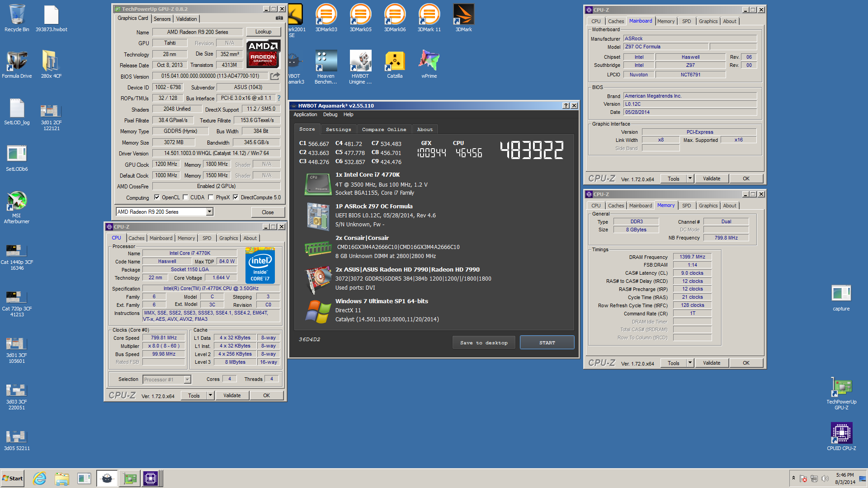The image size is (868, 488).
Task: Open the 393873.hwbot file icon
Action: coord(51,18)
